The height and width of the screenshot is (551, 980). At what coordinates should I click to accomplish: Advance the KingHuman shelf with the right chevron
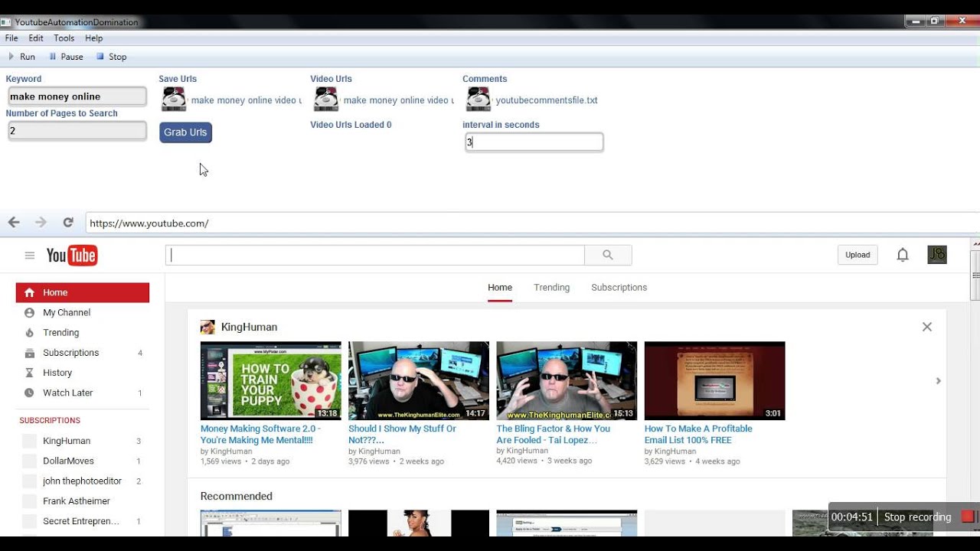[938, 380]
